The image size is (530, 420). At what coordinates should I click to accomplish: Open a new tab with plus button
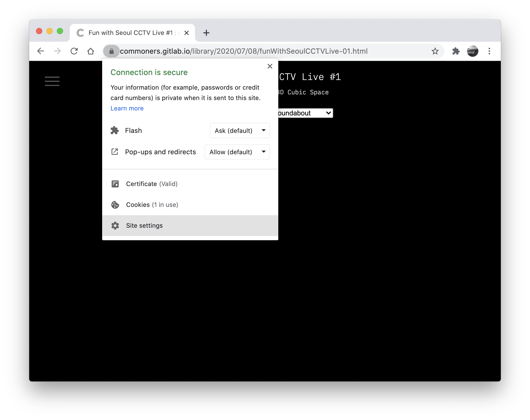tap(206, 33)
